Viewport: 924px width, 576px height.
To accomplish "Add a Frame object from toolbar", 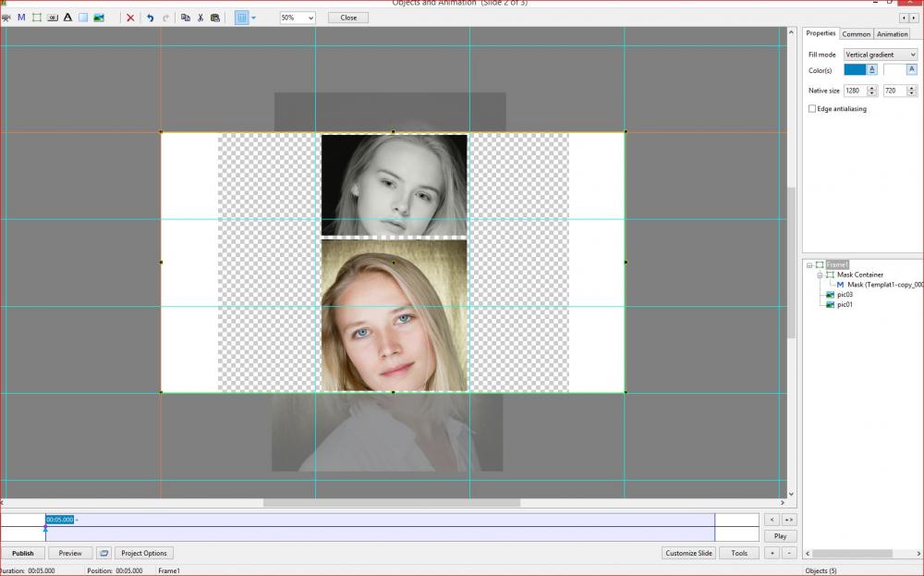I will pyautogui.click(x=37, y=18).
